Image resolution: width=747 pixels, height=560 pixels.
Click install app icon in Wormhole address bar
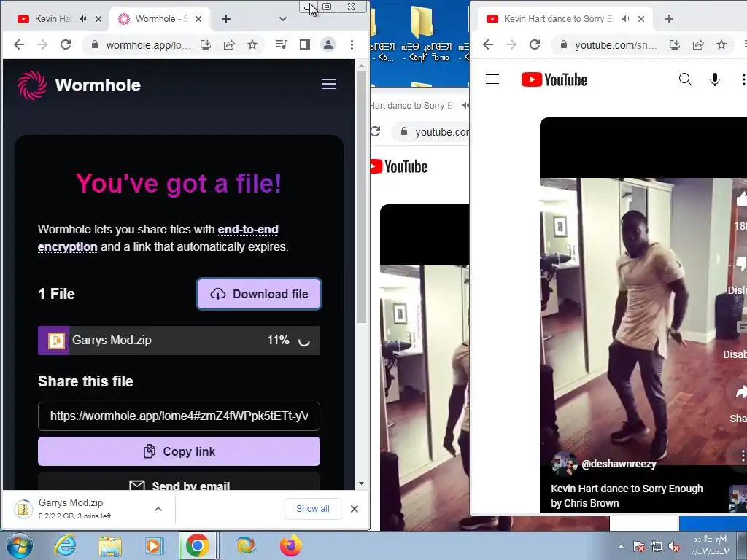[206, 44]
